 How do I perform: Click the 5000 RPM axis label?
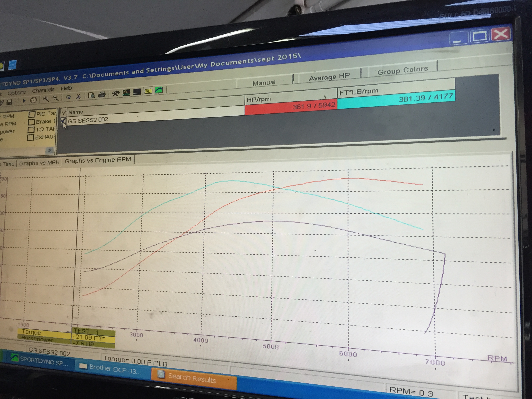coord(271,347)
